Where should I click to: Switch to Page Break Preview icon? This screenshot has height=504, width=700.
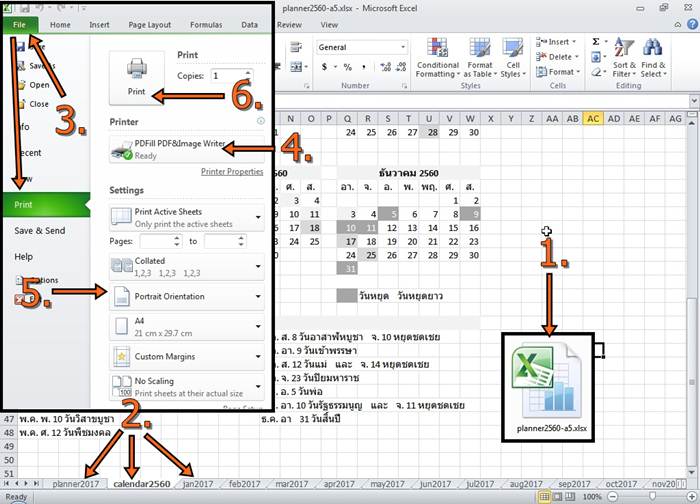click(571, 496)
